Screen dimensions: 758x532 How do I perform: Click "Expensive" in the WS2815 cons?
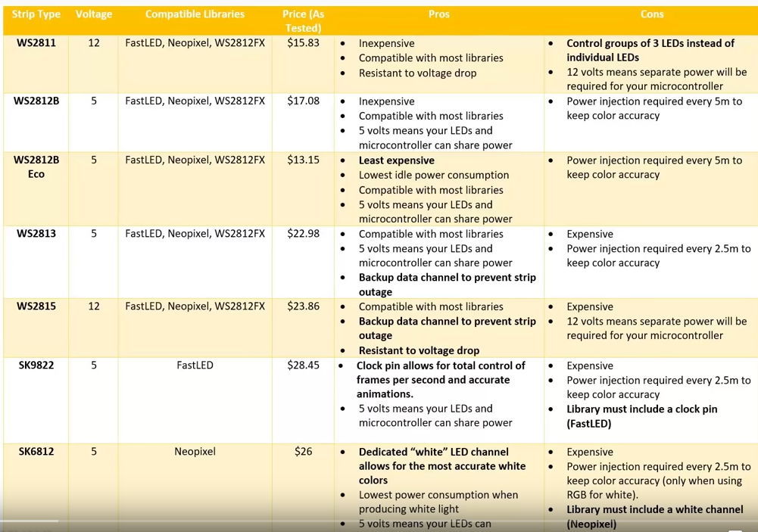pos(590,306)
